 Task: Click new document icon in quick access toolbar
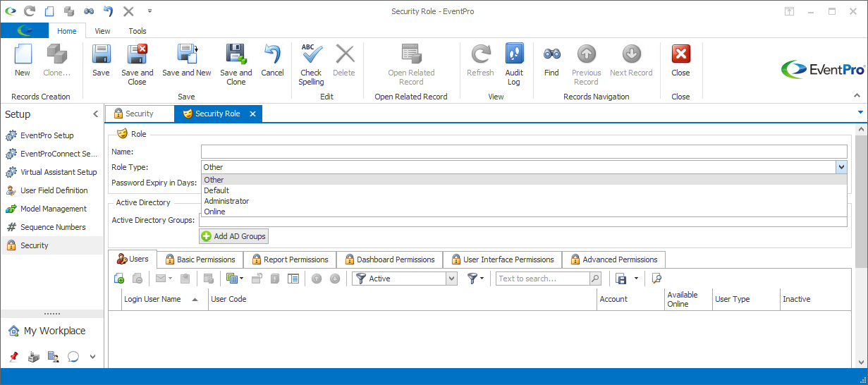[49, 11]
